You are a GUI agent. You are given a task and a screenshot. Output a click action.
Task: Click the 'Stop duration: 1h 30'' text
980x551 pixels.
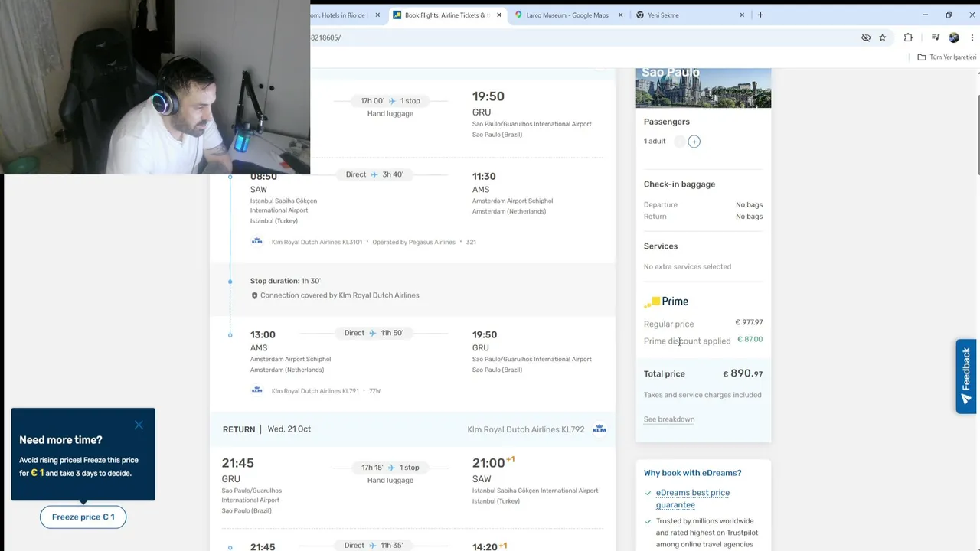point(286,281)
